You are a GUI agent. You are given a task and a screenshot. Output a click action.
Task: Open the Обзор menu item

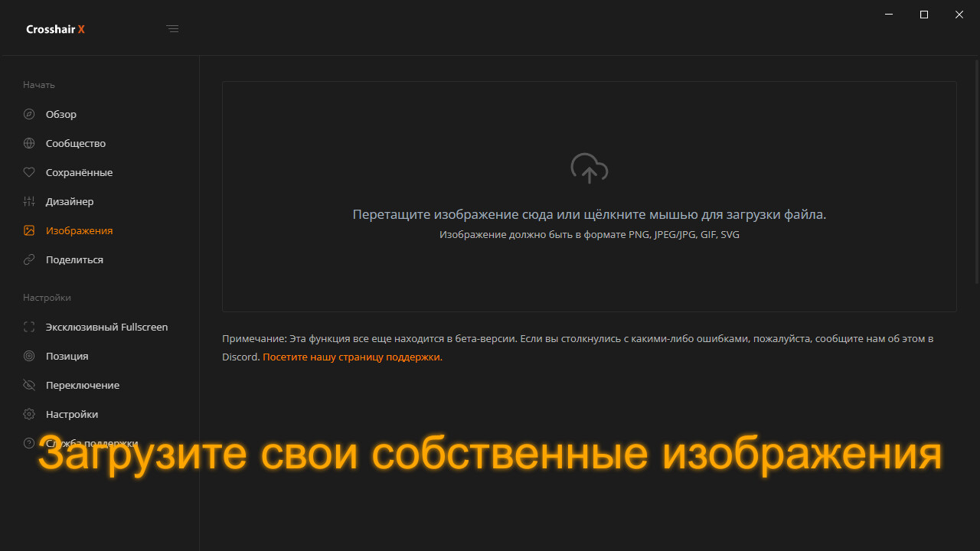click(x=61, y=114)
